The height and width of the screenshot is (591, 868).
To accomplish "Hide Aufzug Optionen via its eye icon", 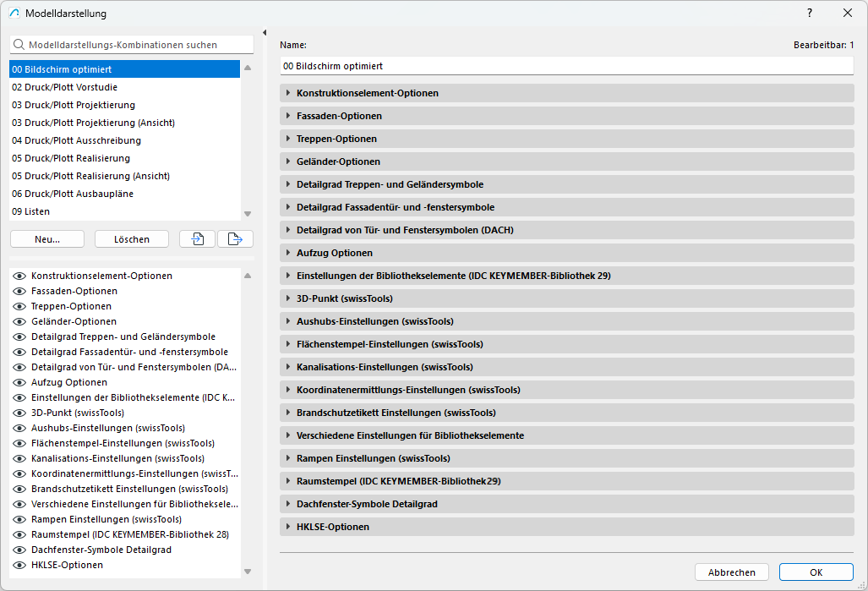I will click(x=19, y=382).
